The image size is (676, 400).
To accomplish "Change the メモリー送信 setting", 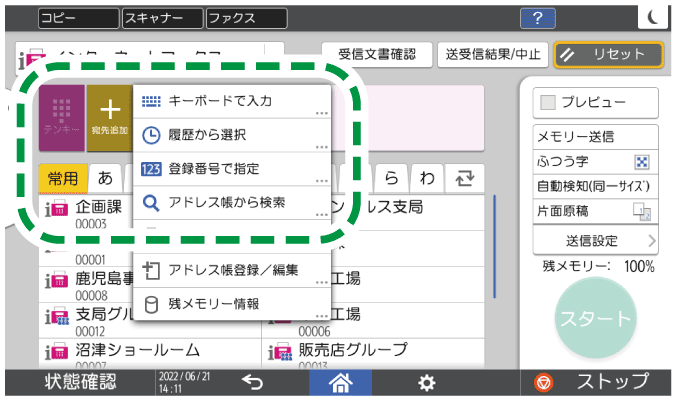I will coord(595,138).
